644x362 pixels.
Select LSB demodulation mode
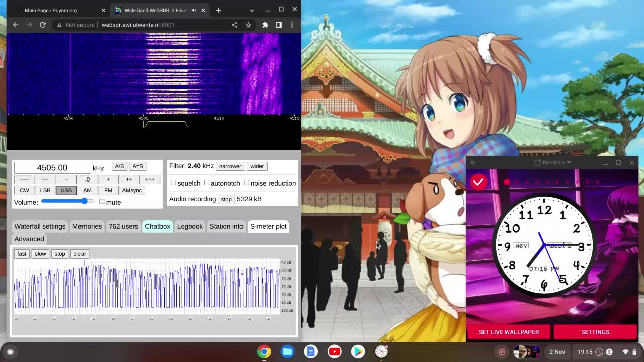click(x=45, y=190)
